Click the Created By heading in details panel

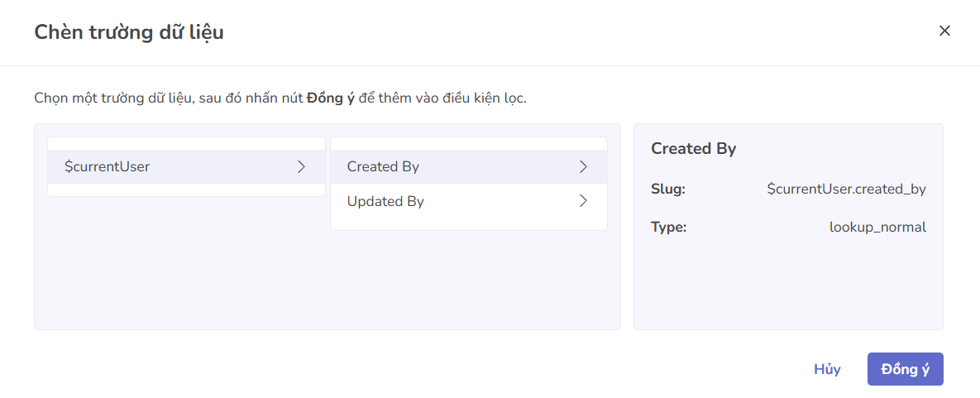tap(694, 149)
